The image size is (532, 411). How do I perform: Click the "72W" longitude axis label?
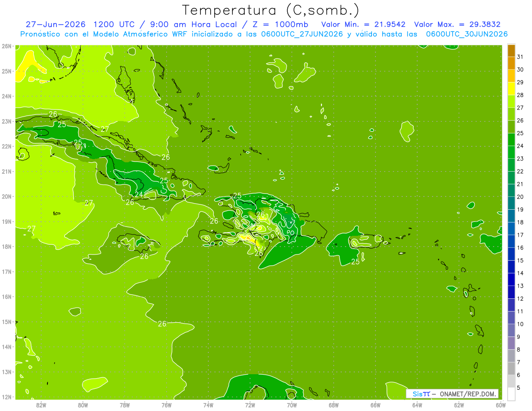coord(250,405)
